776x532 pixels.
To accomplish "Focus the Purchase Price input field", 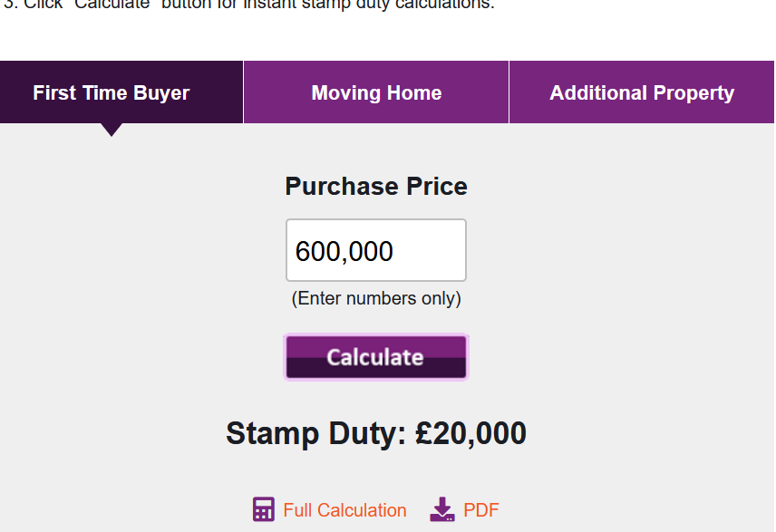I will [x=376, y=250].
